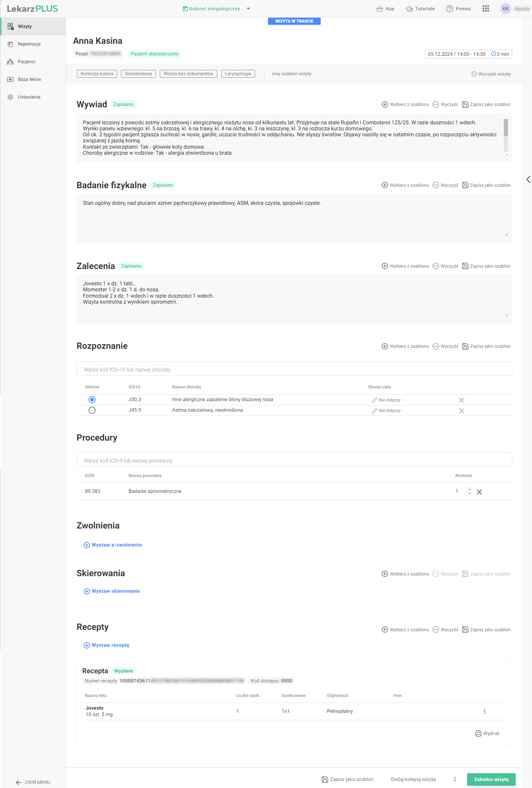The height and width of the screenshot is (788, 532).
Task: Delete Badanie spirometryczne procedure row
Action: (x=479, y=492)
